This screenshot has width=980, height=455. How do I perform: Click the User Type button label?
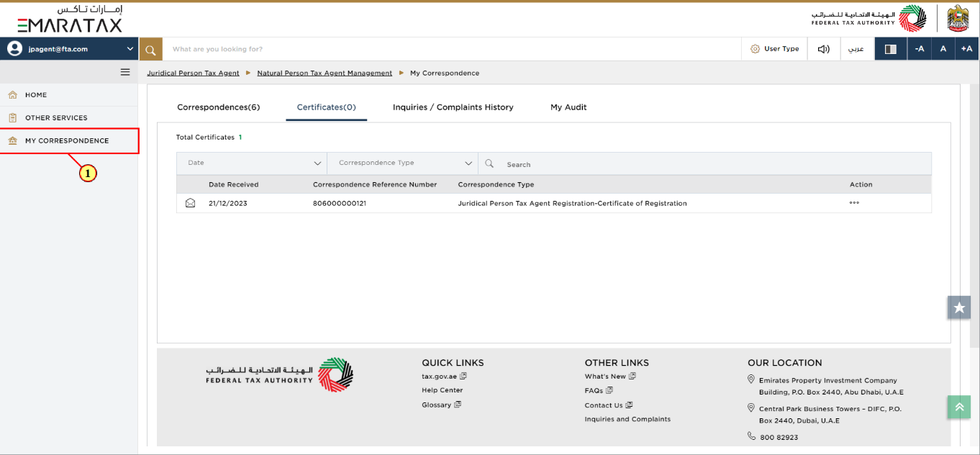(x=781, y=49)
